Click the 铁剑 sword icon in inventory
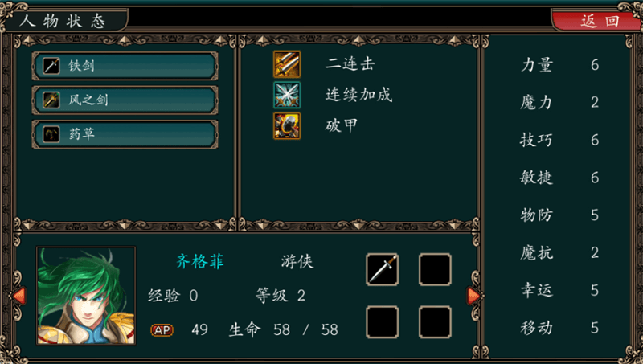Image resolution: width=643 pixels, height=364 pixels. [51, 66]
